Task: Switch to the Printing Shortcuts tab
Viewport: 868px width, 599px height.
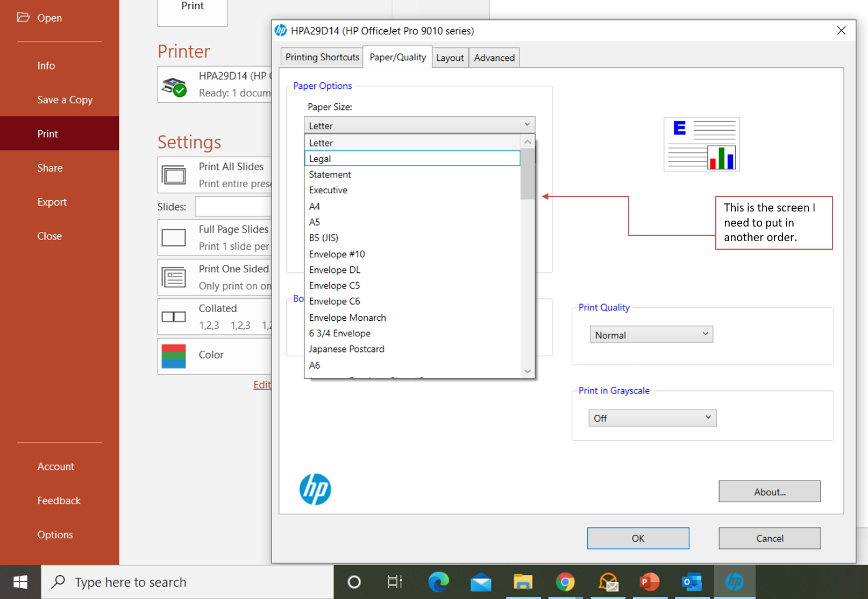Action: (x=321, y=57)
